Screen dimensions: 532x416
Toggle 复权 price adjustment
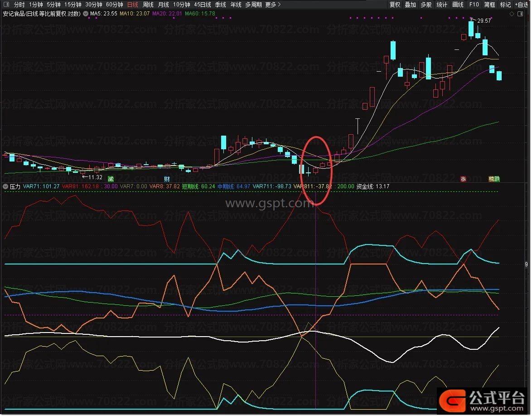pyautogui.click(x=395, y=5)
